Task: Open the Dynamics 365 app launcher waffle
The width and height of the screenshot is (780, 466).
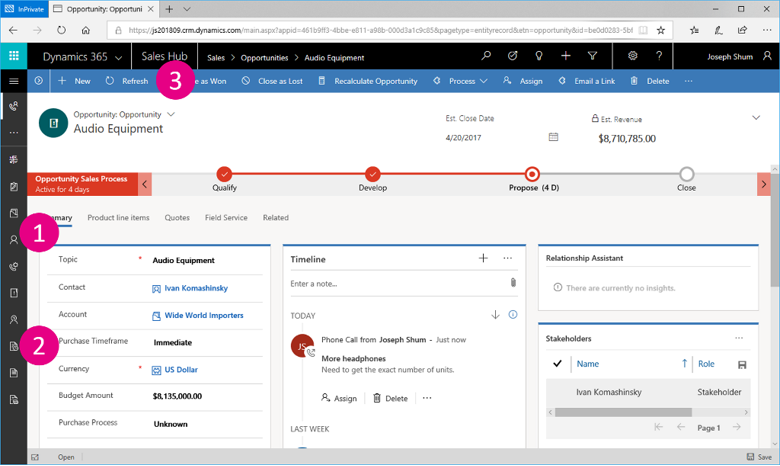Action: (13, 57)
